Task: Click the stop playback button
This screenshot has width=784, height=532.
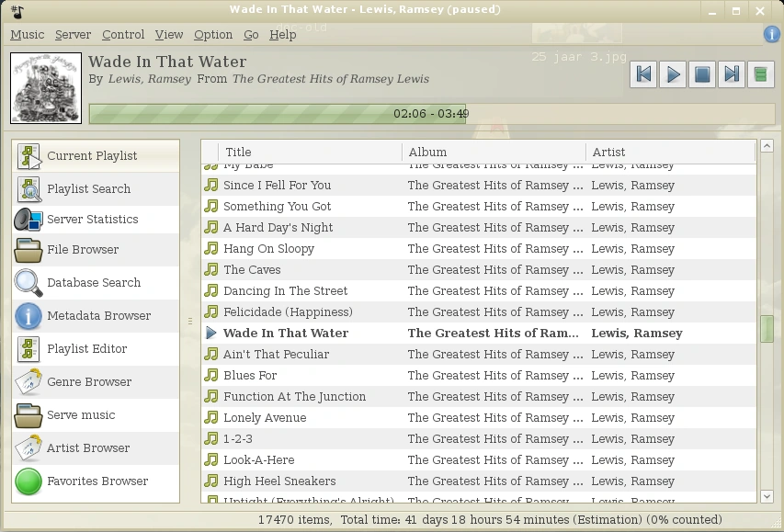Action: (702, 74)
